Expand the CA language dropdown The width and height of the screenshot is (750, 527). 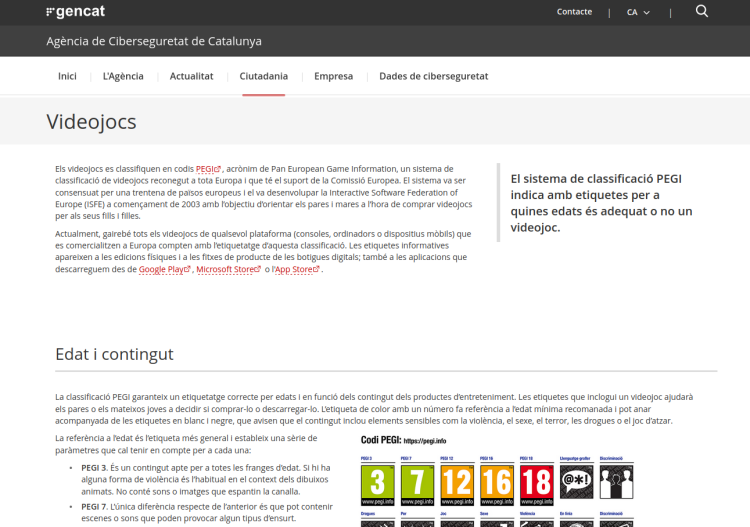[638, 12]
